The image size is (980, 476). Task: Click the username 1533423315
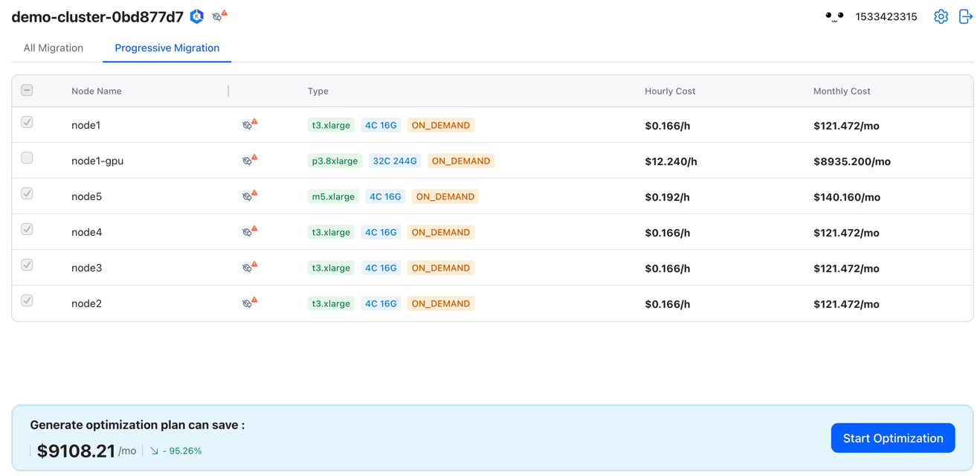pos(886,16)
